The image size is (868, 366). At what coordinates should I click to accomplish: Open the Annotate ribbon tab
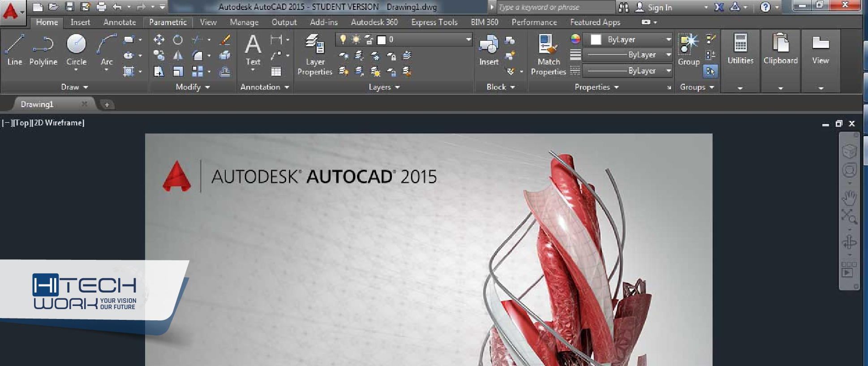120,22
